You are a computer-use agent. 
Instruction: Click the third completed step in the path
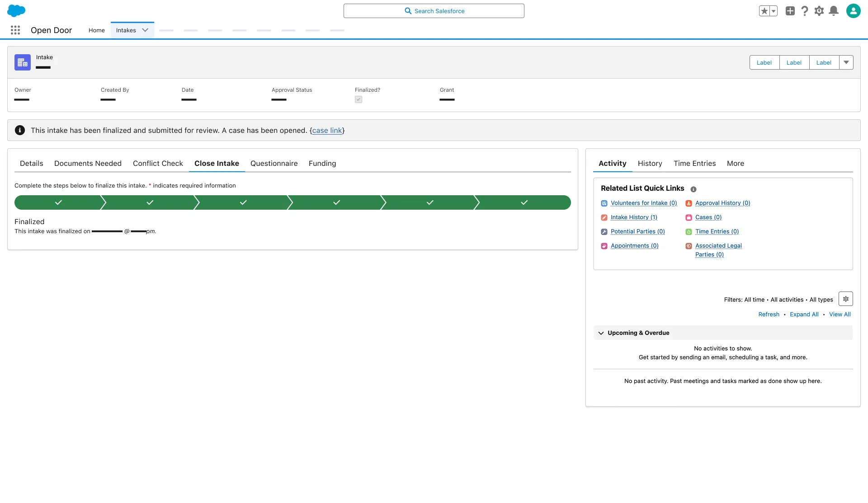coord(243,202)
